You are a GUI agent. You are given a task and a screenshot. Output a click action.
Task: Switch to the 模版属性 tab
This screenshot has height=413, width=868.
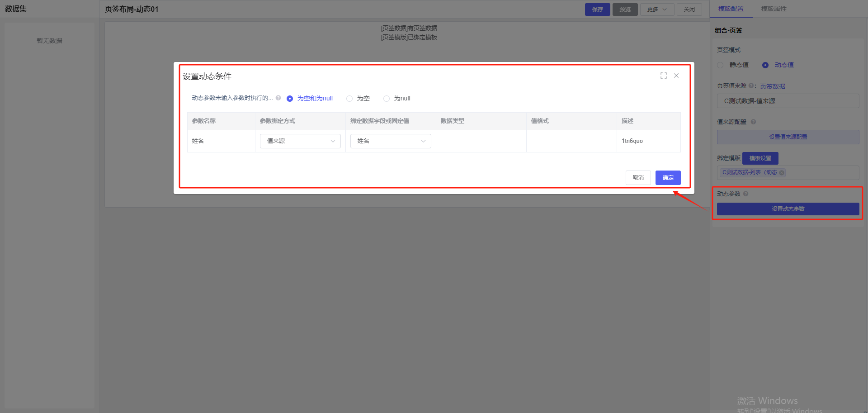[774, 9]
